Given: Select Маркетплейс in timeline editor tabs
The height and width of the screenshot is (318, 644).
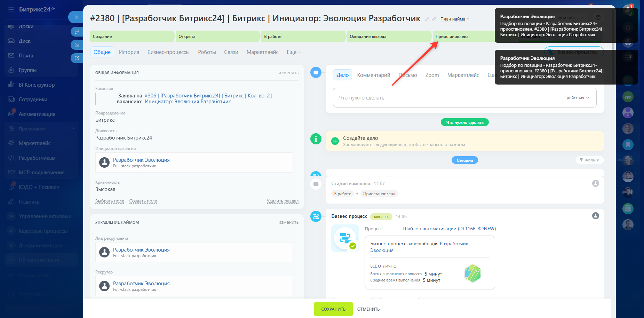Looking at the screenshot, I should [463, 75].
